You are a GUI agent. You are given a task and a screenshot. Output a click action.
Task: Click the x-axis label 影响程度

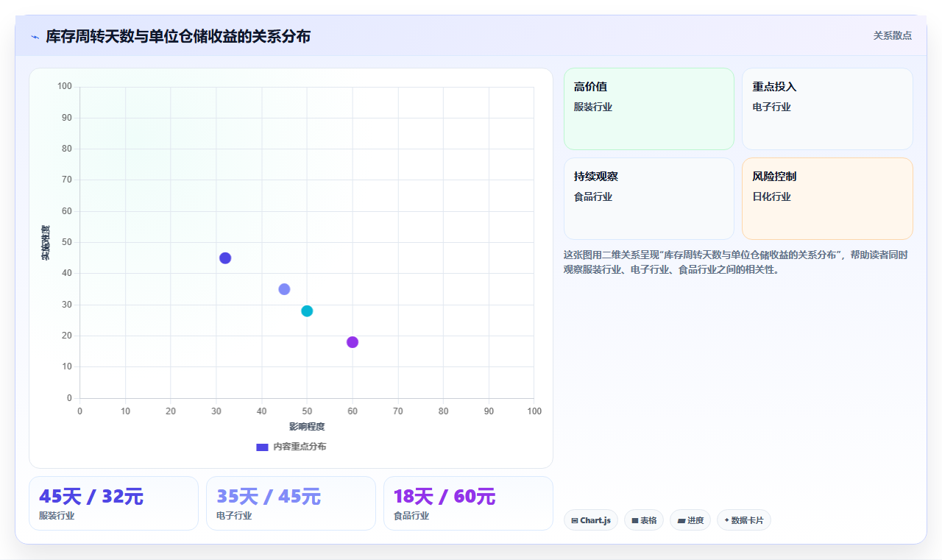coord(307,426)
